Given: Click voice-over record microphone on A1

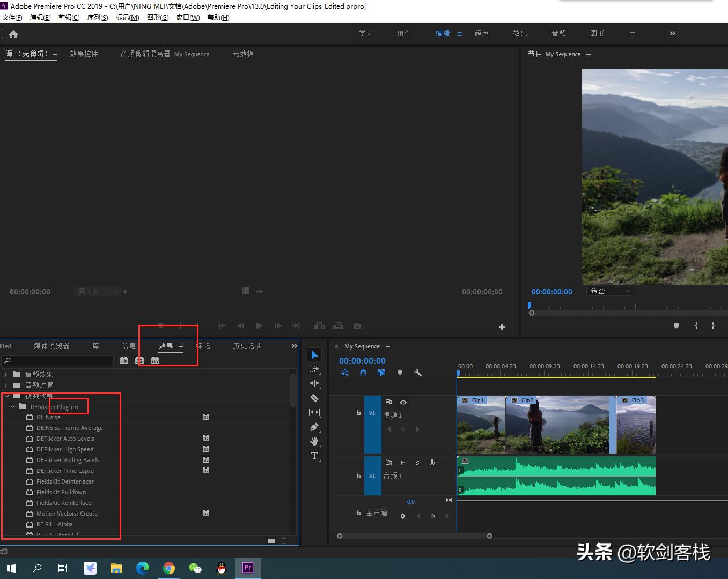Looking at the screenshot, I should pos(432,463).
